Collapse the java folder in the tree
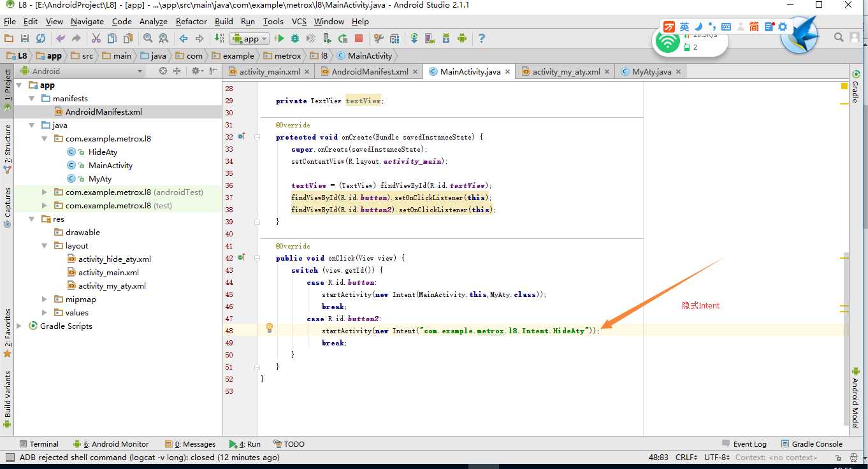 tap(32, 126)
